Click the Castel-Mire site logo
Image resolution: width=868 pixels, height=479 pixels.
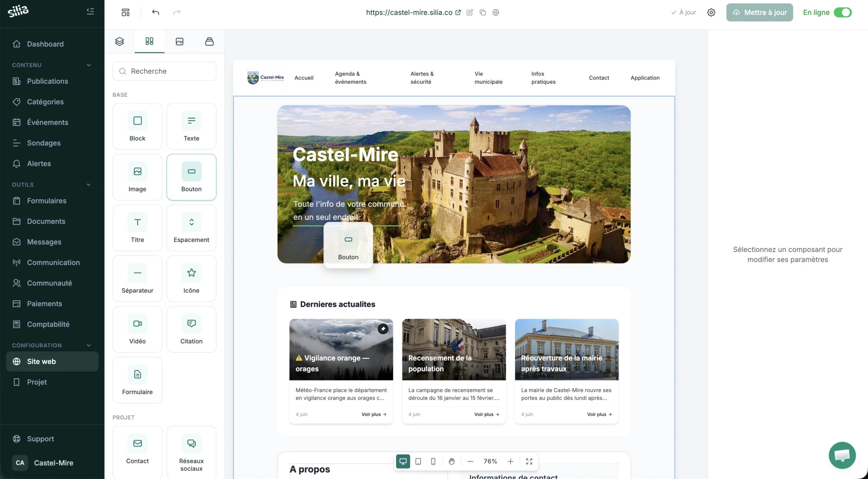266,78
